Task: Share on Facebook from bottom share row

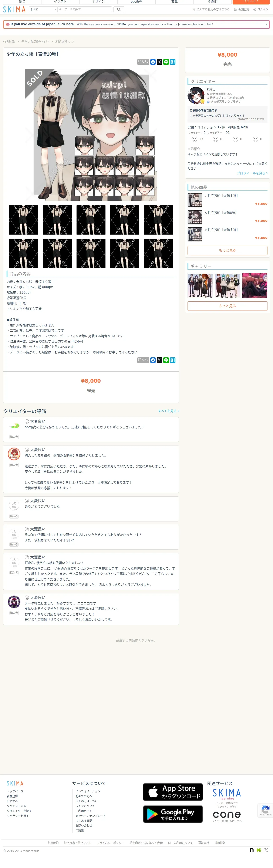Action: 153,360
